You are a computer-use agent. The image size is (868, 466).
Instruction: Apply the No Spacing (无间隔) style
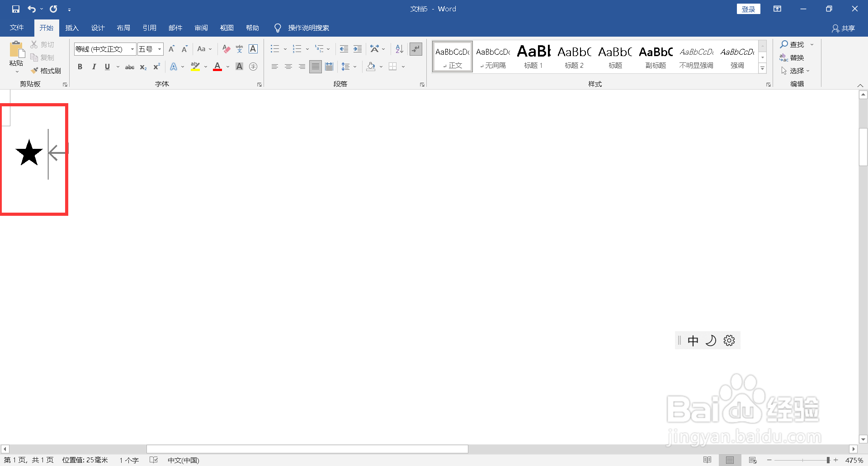tap(493, 57)
